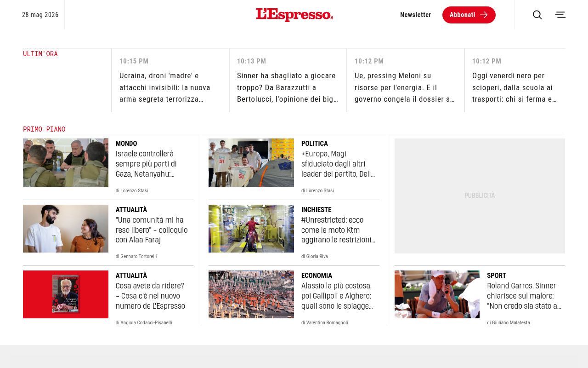The image size is (588, 368).
Task: Click the +Europa t-shirts photo thumbnail
Action: 251,162
